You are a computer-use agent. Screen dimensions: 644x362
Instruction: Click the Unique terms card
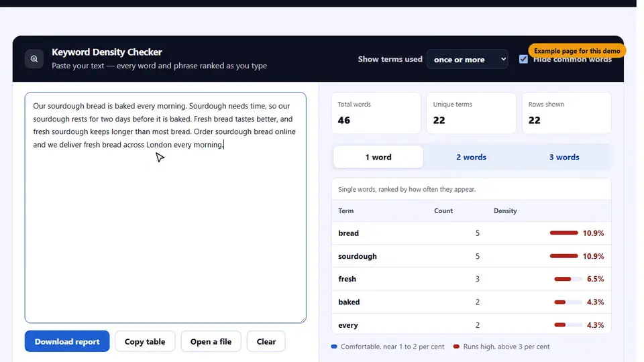coord(471,113)
